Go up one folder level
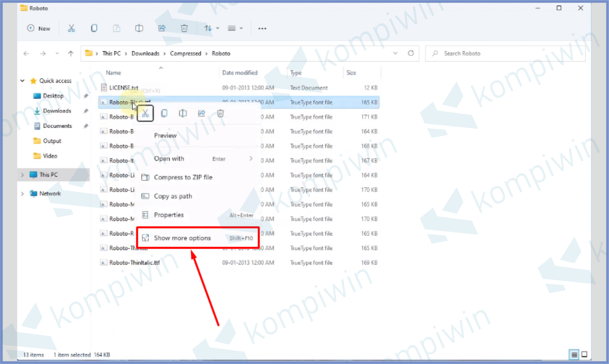Screen dimensions: 609x364 point(71,54)
